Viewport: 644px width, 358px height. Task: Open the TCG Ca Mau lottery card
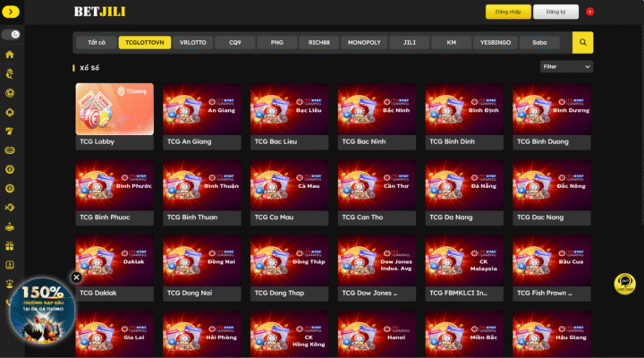(290, 192)
